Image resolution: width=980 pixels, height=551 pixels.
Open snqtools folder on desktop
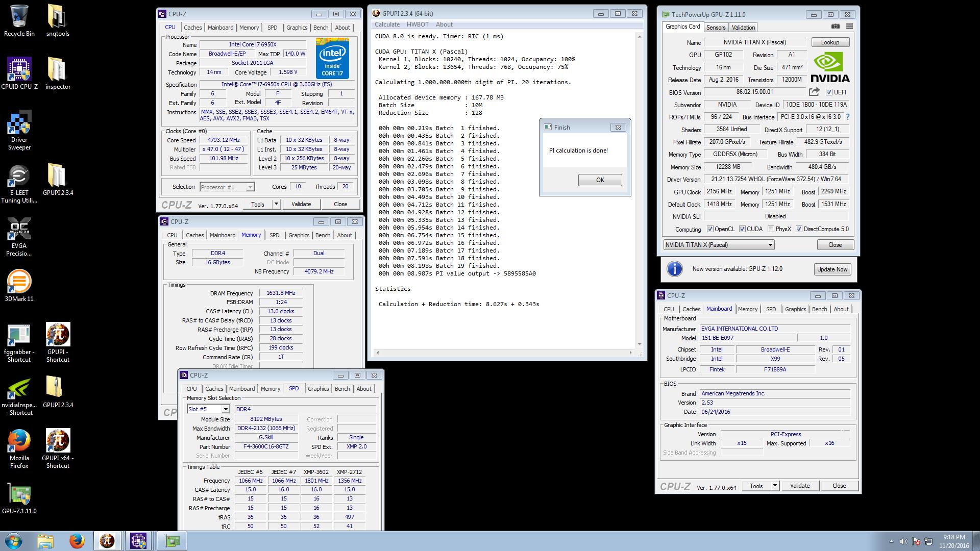58,21
